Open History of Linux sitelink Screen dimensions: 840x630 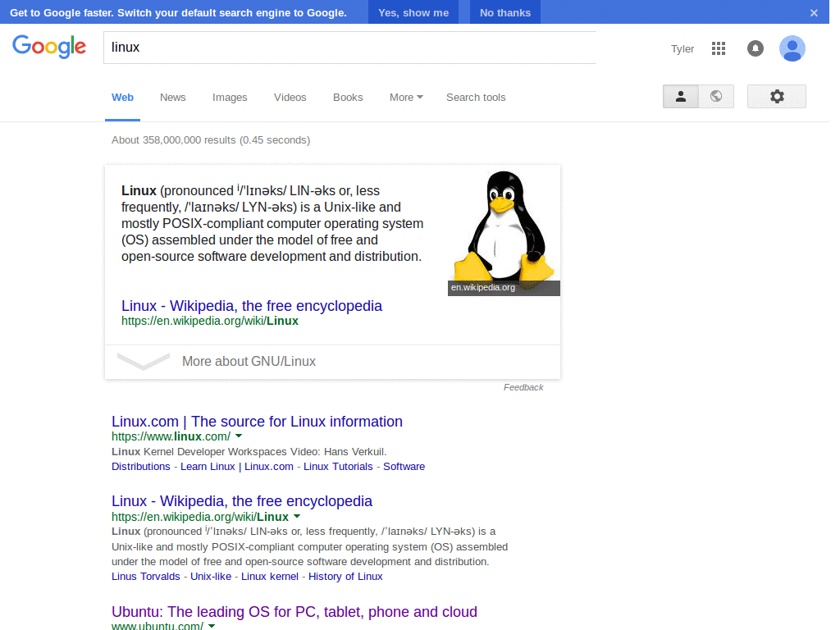coord(345,577)
